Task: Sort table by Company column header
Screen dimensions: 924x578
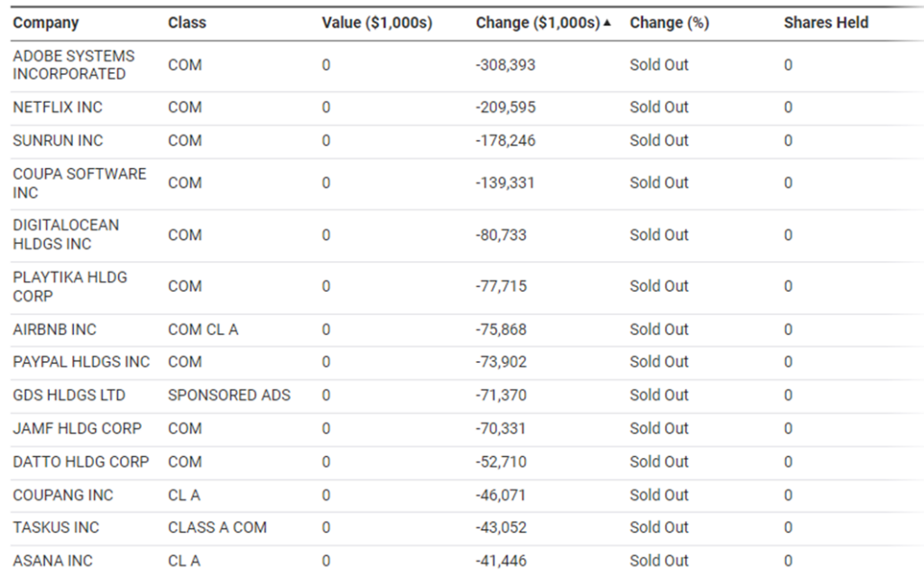Action: click(46, 23)
